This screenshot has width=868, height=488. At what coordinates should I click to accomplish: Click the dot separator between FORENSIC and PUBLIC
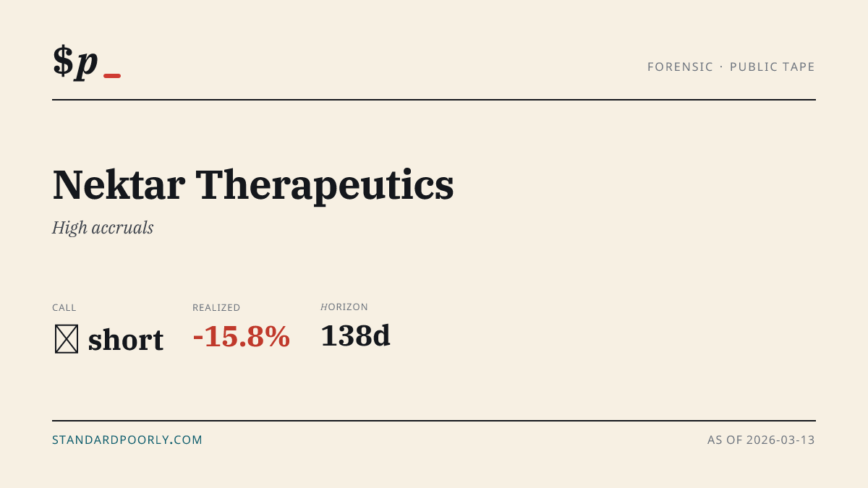coord(721,67)
